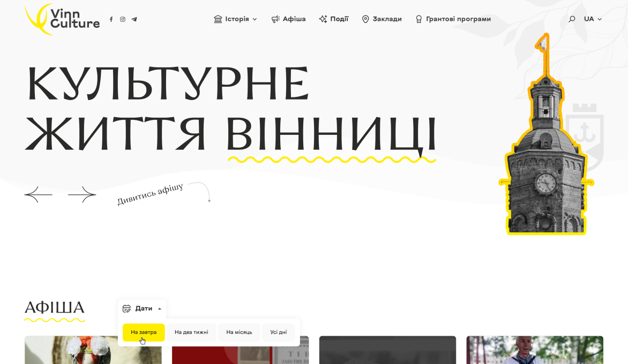Go to the Події section
628x364 pixels.
pos(334,19)
